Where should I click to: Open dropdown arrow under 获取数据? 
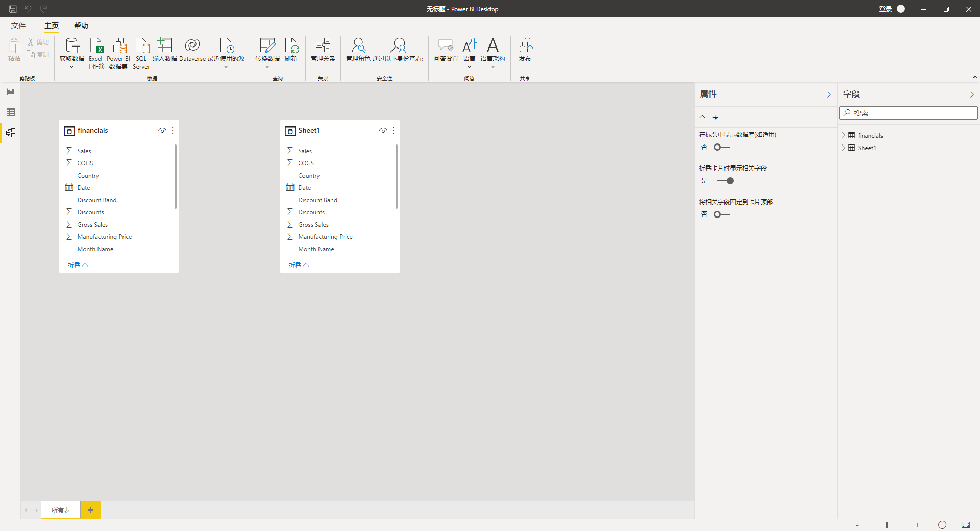(x=72, y=67)
